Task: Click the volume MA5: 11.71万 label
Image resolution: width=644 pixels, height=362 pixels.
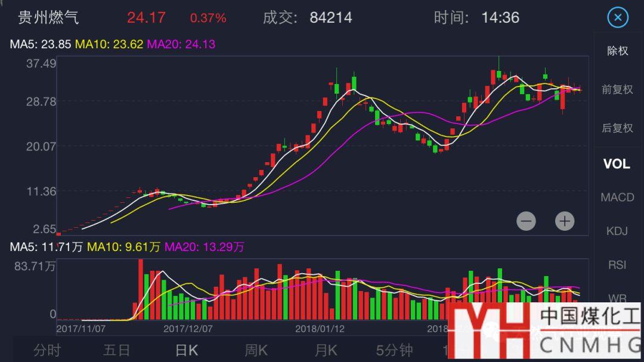Action: pos(47,246)
